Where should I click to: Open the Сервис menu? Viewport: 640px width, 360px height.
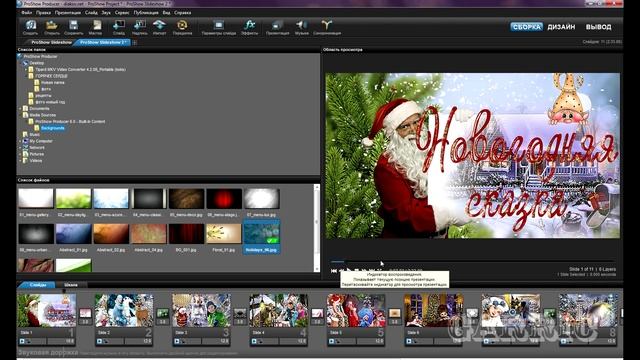[x=122, y=13]
